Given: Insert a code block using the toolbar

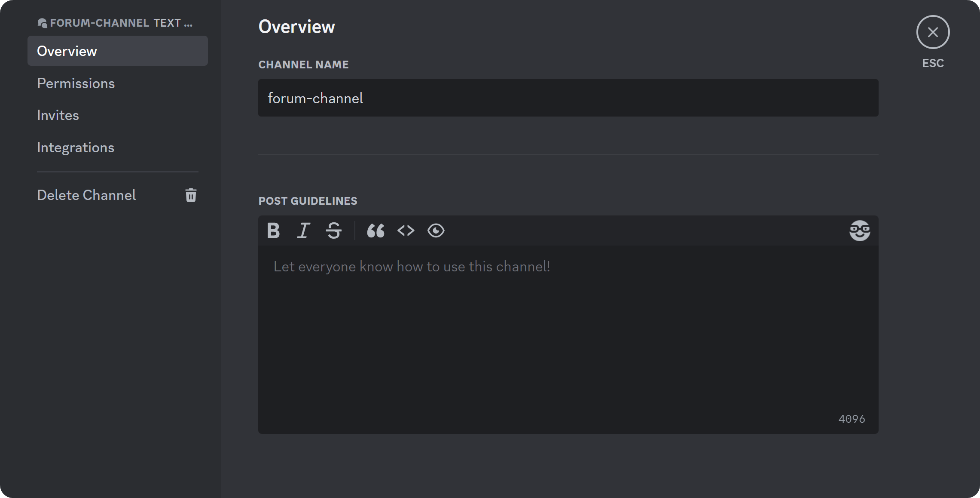Looking at the screenshot, I should tap(405, 231).
